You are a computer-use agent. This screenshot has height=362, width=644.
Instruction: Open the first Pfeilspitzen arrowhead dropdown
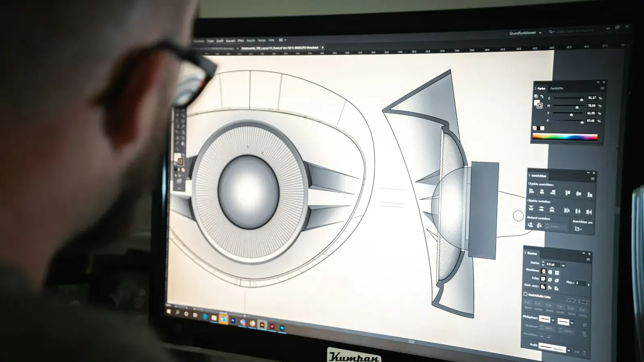click(x=553, y=320)
